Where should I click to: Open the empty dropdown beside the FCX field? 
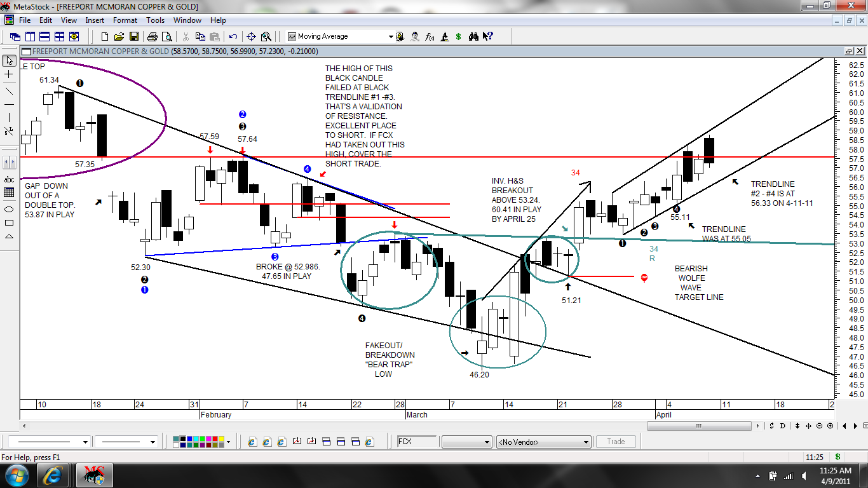467,442
